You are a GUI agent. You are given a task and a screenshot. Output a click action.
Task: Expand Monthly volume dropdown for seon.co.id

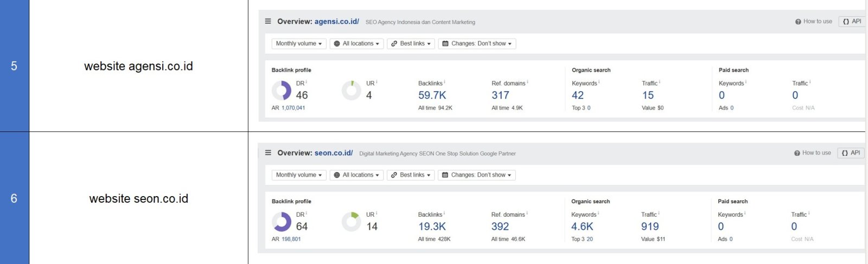299,175
